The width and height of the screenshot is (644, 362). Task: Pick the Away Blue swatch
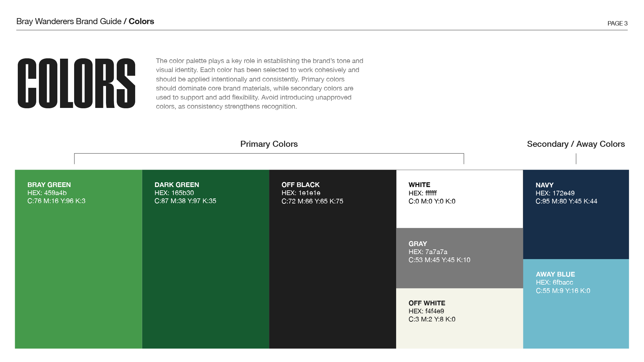point(576,304)
